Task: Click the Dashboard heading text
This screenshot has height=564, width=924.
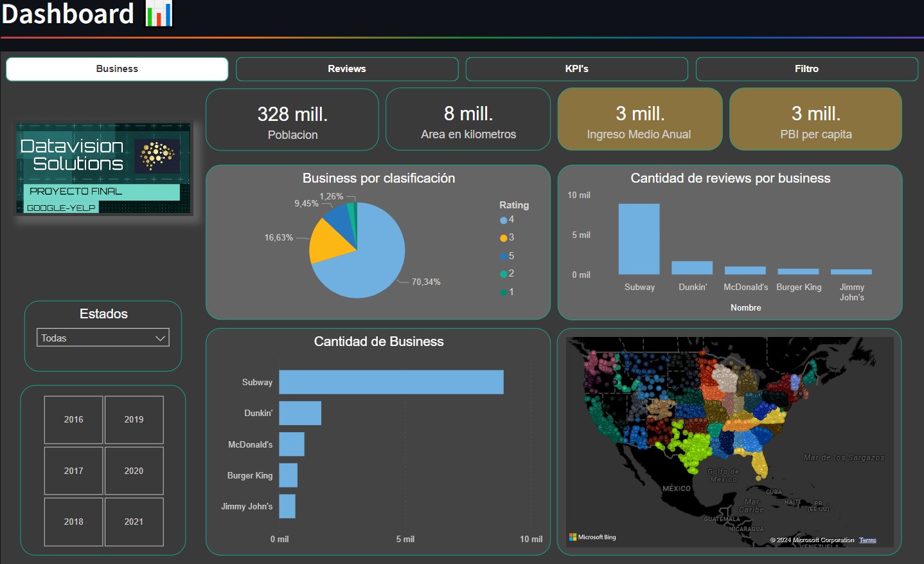Action: 67,14
